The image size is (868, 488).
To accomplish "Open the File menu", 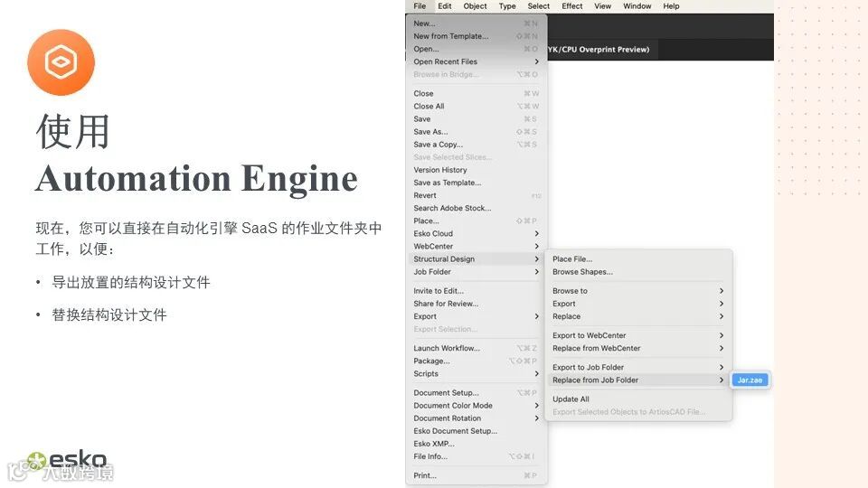I will click(x=420, y=6).
